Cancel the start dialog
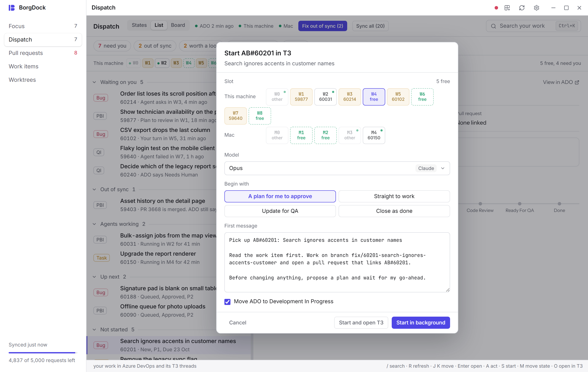 point(238,323)
